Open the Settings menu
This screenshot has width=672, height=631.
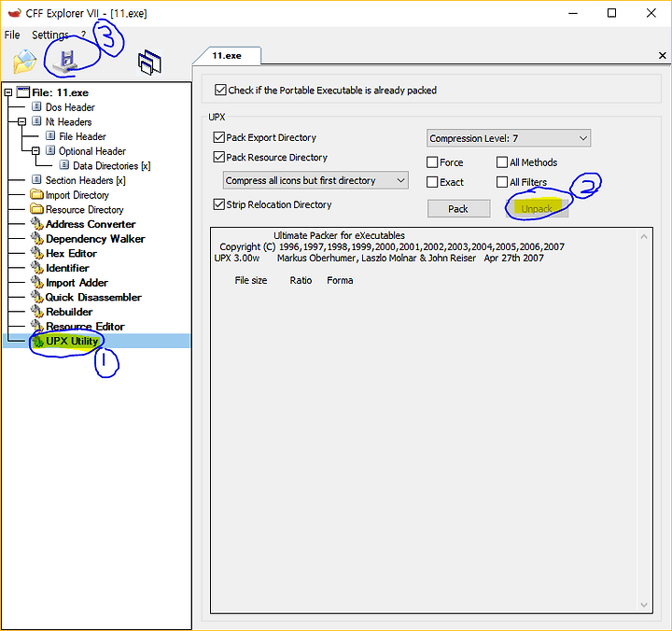pyautogui.click(x=50, y=35)
